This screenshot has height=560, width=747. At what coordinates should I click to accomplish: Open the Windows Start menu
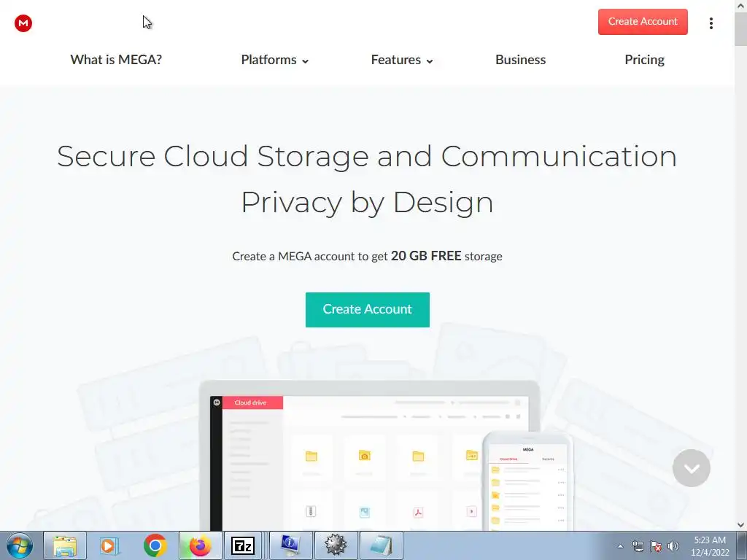point(20,545)
